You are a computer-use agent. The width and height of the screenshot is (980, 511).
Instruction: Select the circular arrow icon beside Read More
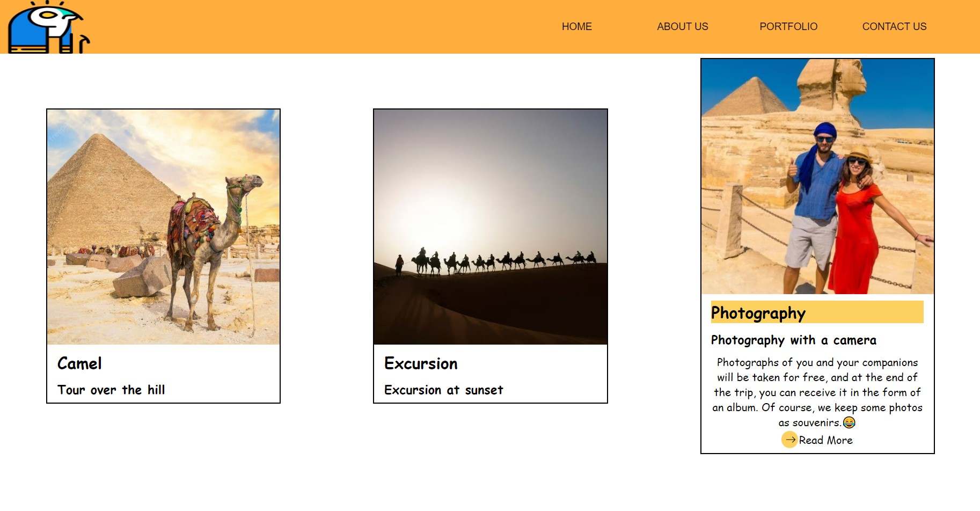click(789, 440)
